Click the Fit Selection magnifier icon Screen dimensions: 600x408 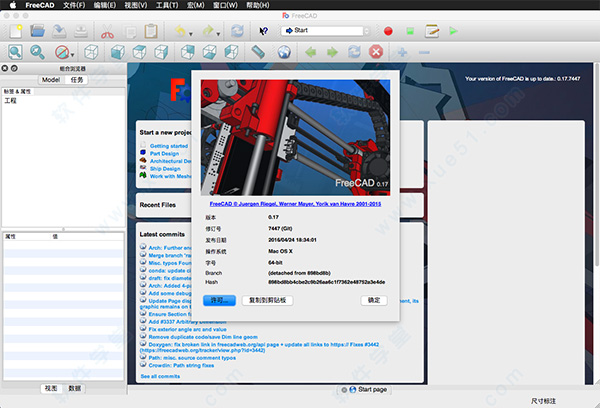coord(38,52)
